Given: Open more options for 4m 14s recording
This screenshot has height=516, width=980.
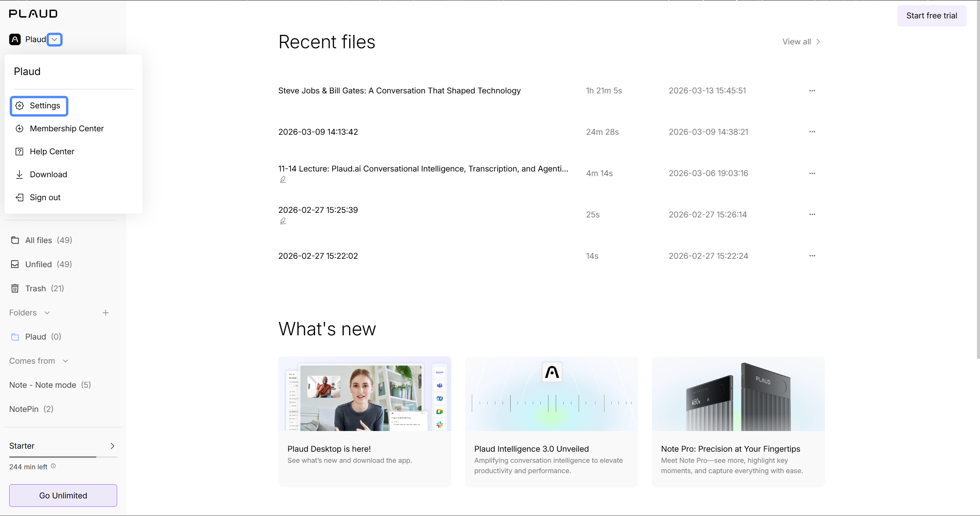Looking at the screenshot, I should tap(812, 173).
